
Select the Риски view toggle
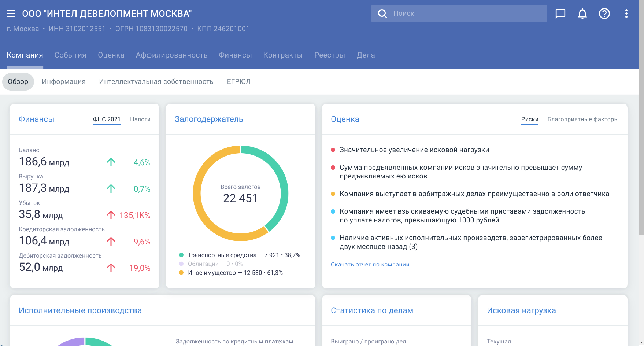coord(530,119)
